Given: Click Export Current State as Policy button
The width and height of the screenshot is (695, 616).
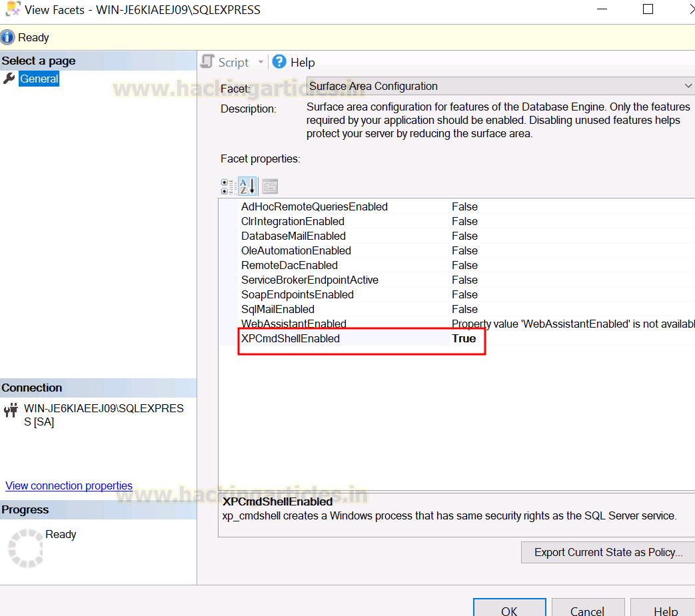Looking at the screenshot, I should pos(608,552).
